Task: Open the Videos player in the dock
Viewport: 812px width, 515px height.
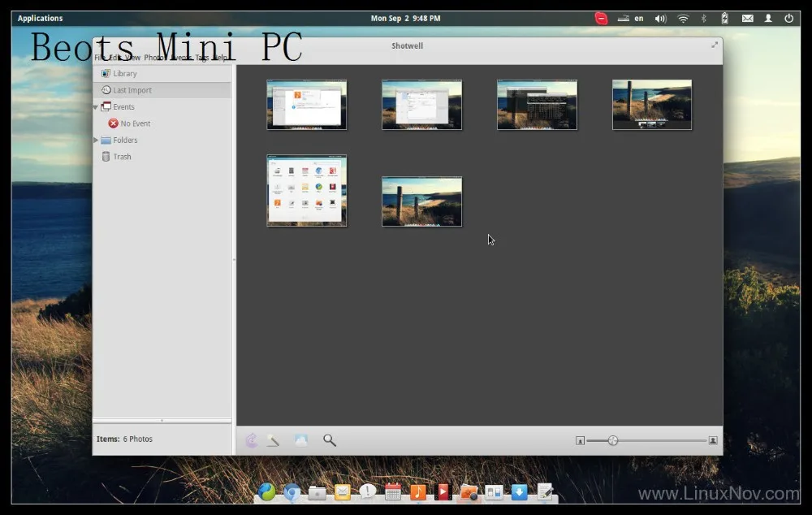Action: tap(443, 491)
